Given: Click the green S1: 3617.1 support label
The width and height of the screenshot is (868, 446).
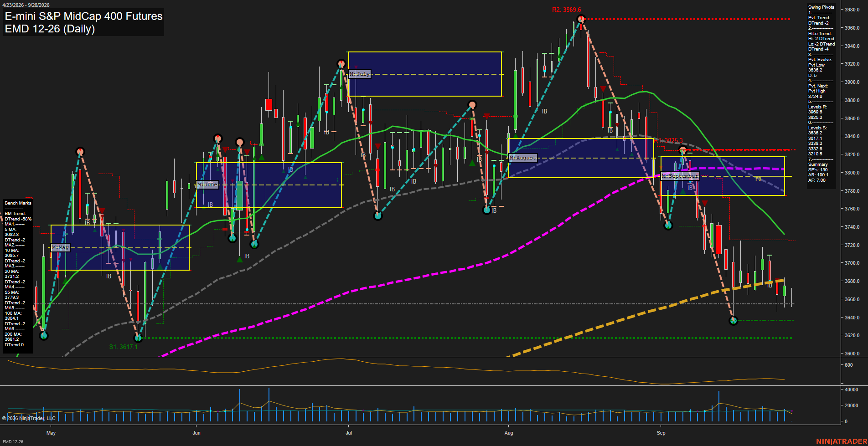Looking at the screenshot, I should point(124,347).
